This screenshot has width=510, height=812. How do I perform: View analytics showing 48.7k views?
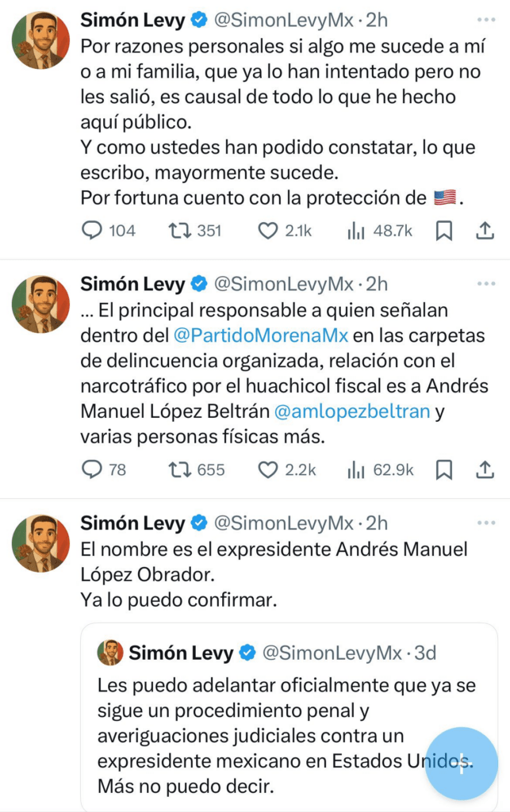coord(355,231)
